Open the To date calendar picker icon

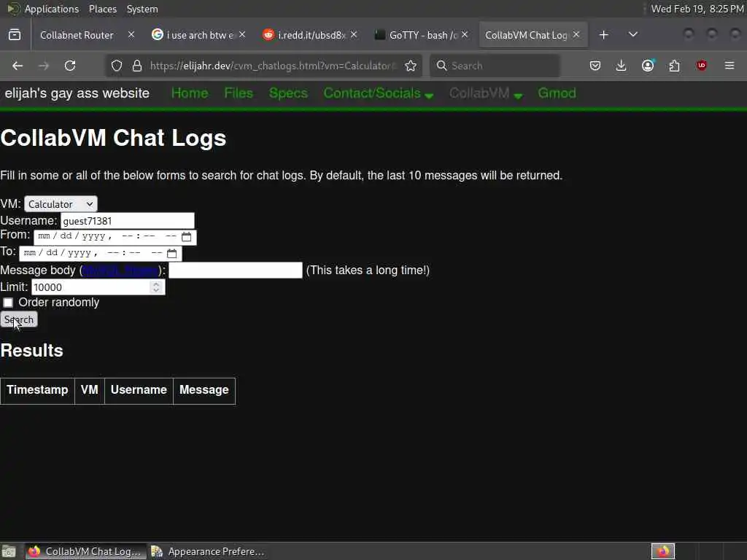coord(172,253)
